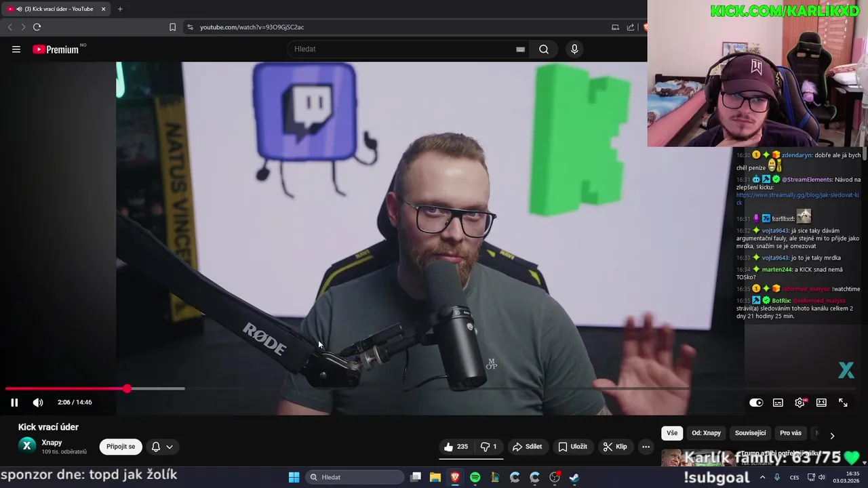Open a new browser tab
This screenshot has height=488, width=868.
pos(120,9)
